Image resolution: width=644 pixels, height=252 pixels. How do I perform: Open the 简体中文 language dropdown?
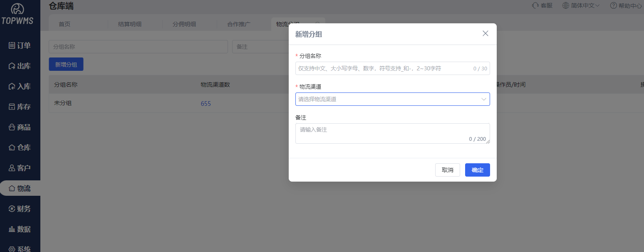581,5
